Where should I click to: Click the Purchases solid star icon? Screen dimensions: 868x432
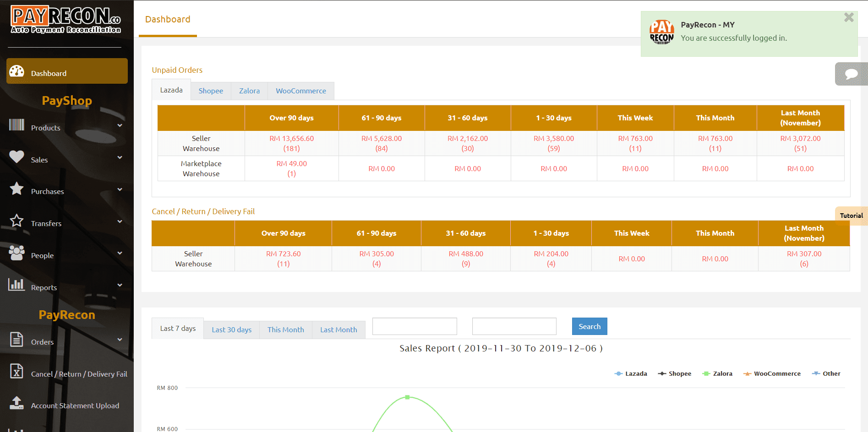tap(17, 189)
